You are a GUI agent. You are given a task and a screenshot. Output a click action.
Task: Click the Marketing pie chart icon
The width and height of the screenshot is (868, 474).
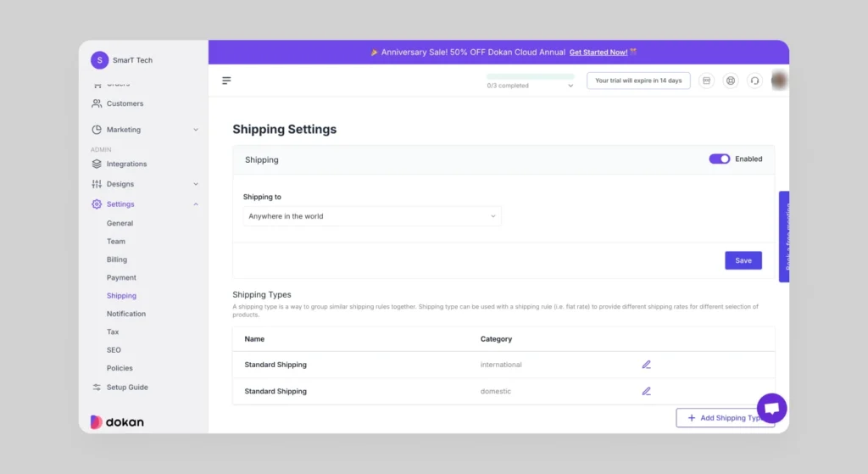click(x=97, y=130)
